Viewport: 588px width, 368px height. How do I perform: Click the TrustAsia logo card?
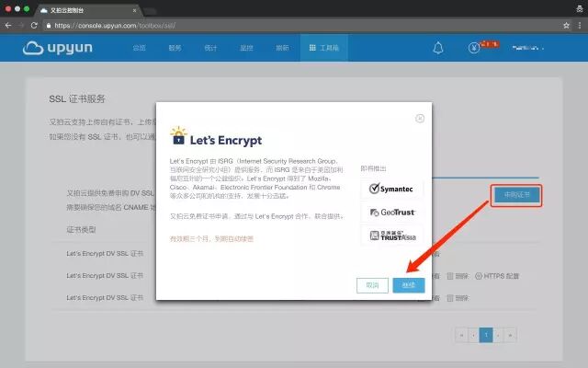click(x=392, y=236)
